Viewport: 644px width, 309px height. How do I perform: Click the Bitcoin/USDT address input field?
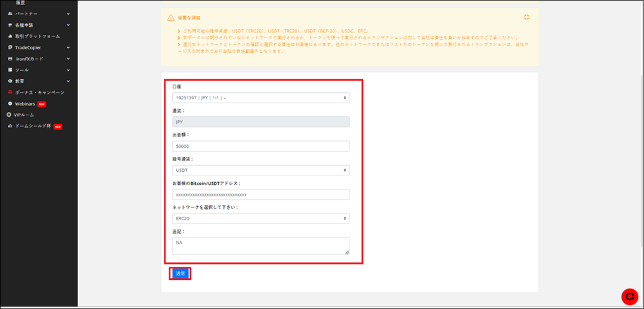[x=261, y=194]
